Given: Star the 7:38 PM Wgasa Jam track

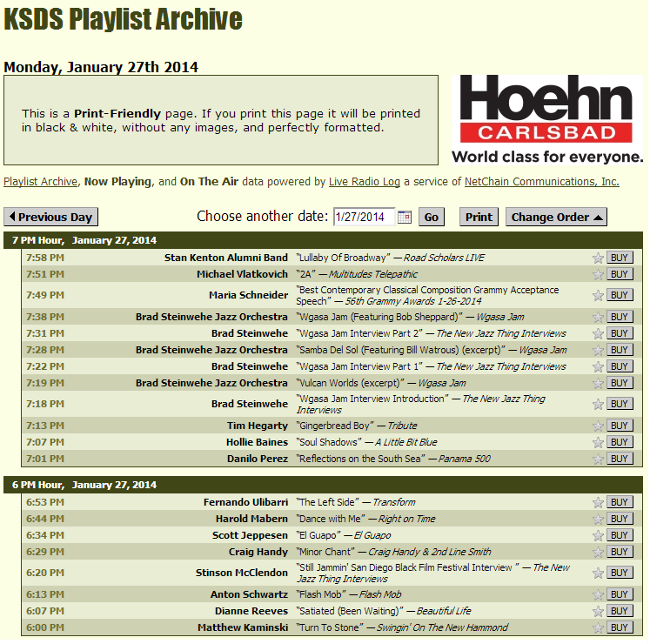Looking at the screenshot, I should (x=599, y=318).
